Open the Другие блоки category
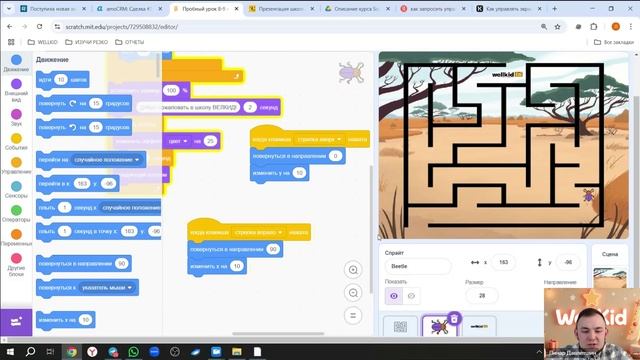Viewport: 640px width, 360px height. (16, 264)
